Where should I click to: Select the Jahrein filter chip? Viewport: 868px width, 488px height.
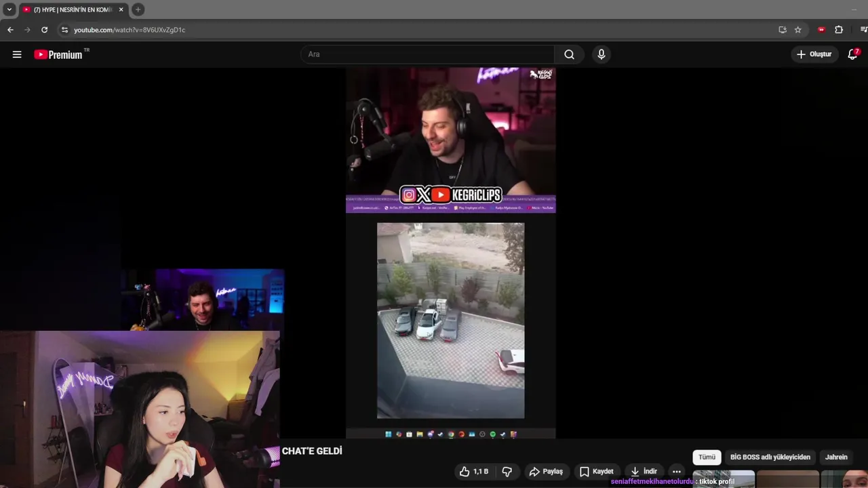pyautogui.click(x=835, y=457)
